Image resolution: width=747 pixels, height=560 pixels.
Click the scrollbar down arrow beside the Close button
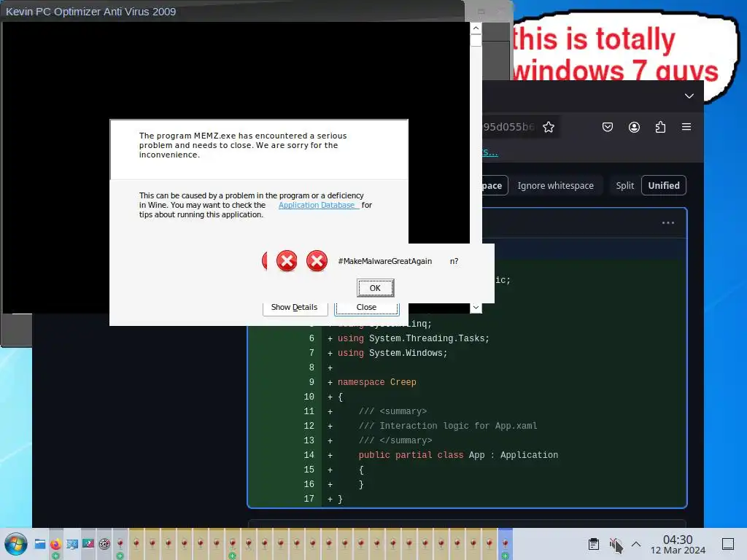[476, 308]
